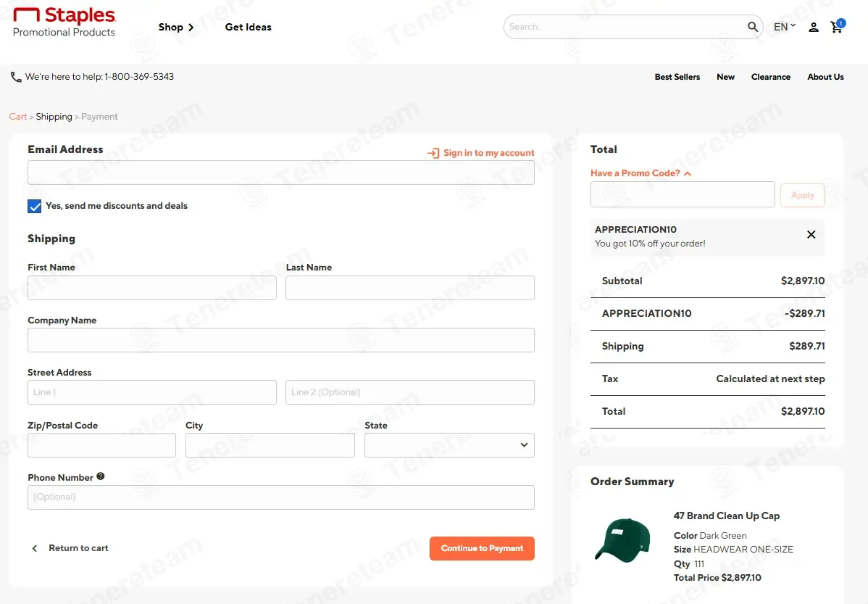Screen dimensions: 868x604
Task: Click the sign-in arrow icon
Action: point(433,153)
